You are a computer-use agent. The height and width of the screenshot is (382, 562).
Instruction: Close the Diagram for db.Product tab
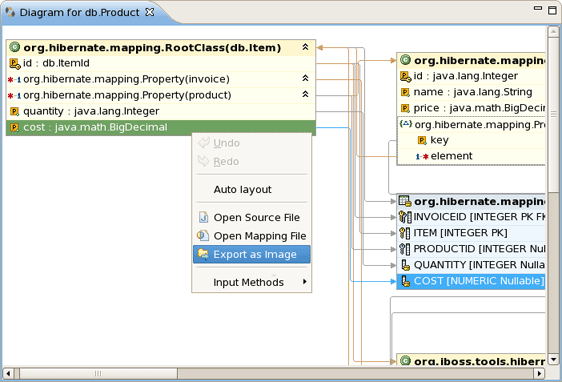coord(150,12)
